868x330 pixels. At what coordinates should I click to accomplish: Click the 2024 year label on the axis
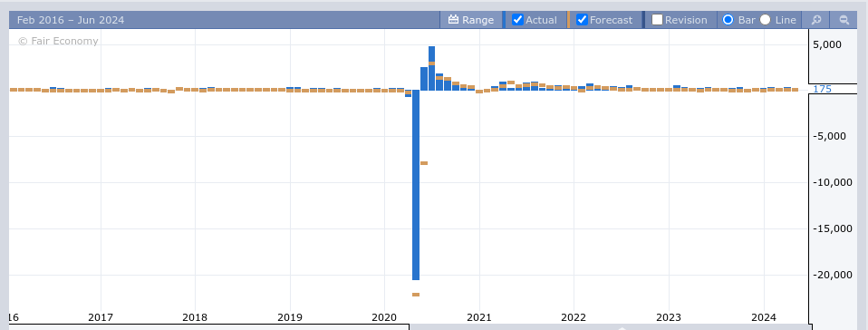tap(764, 318)
